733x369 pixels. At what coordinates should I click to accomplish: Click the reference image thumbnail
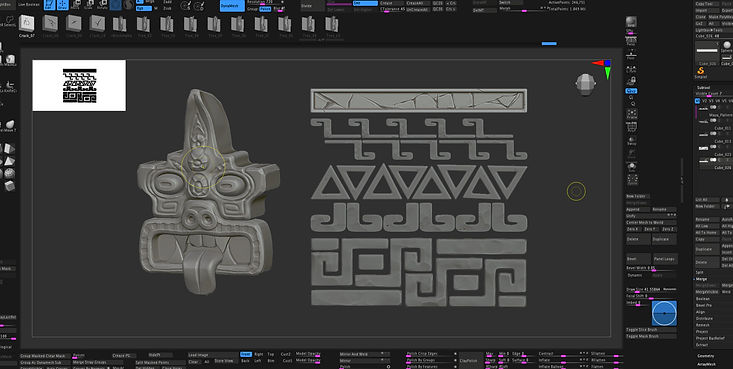tap(79, 86)
